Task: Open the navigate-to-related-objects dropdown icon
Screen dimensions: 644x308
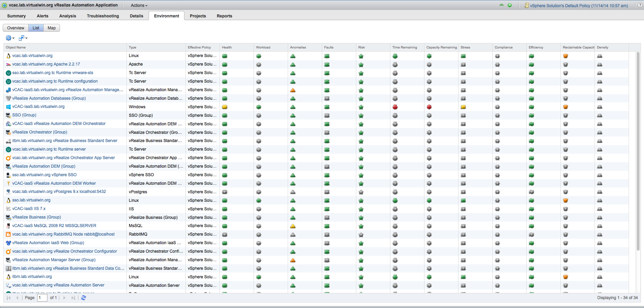Action: point(23,38)
